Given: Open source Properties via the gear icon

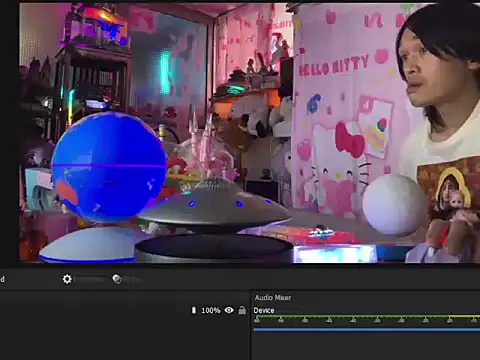Looking at the screenshot, I should (67, 279).
